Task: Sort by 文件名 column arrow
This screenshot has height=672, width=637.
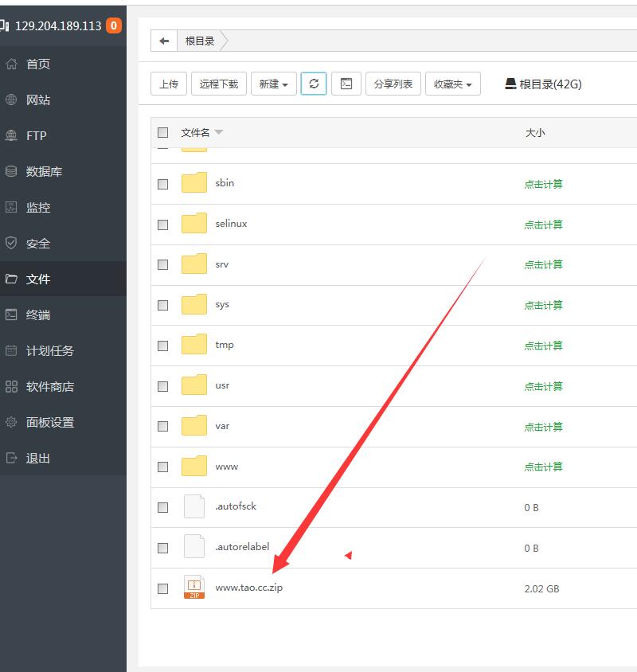Action: click(x=219, y=132)
